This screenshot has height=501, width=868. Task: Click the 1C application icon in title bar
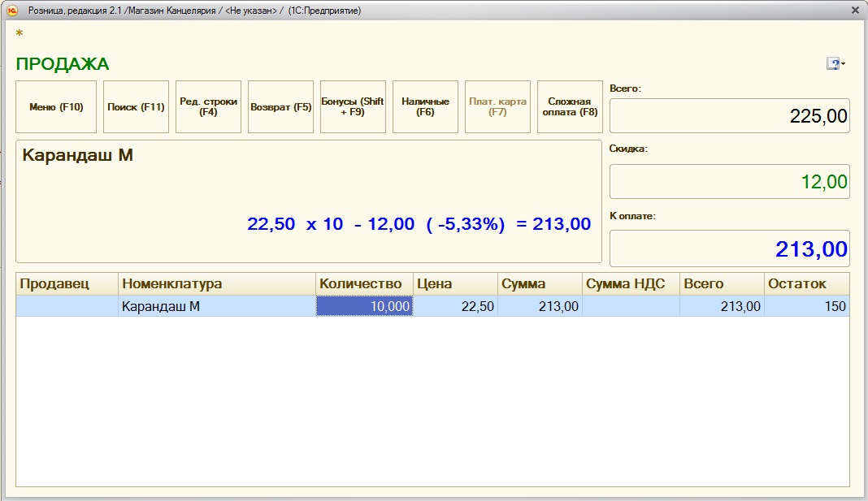click(12, 11)
